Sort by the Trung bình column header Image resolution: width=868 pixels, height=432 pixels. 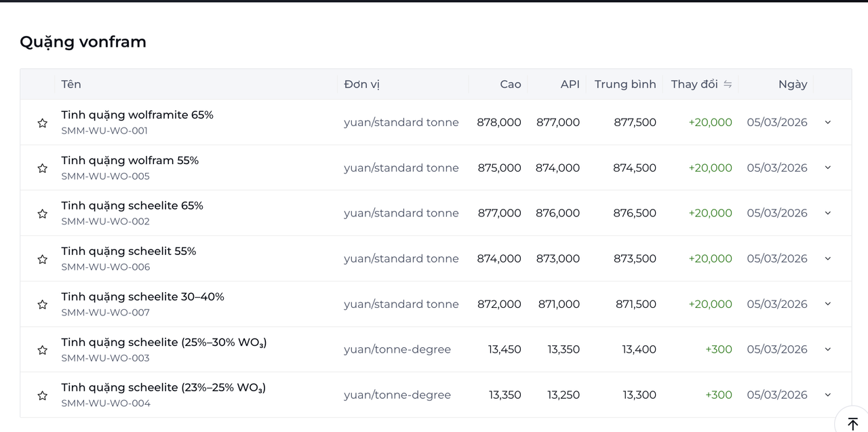pos(625,84)
